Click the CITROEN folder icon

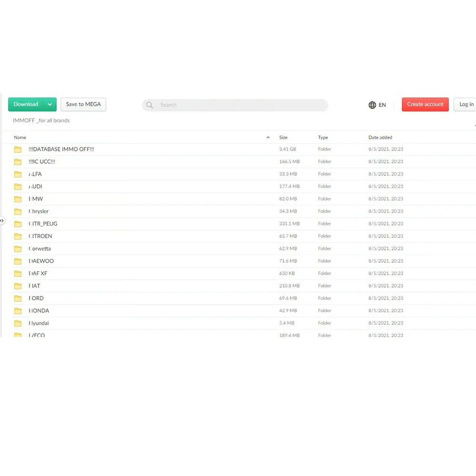[x=18, y=237]
